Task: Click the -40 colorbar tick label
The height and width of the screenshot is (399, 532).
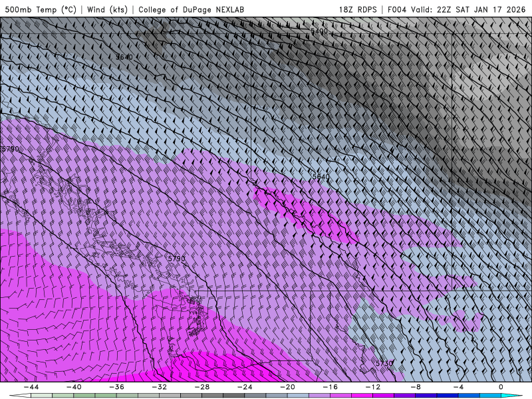Action: click(74, 387)
